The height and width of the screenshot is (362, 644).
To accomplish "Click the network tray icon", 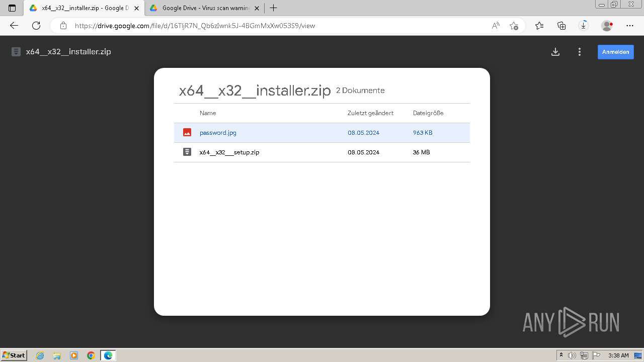I will 584,355.
